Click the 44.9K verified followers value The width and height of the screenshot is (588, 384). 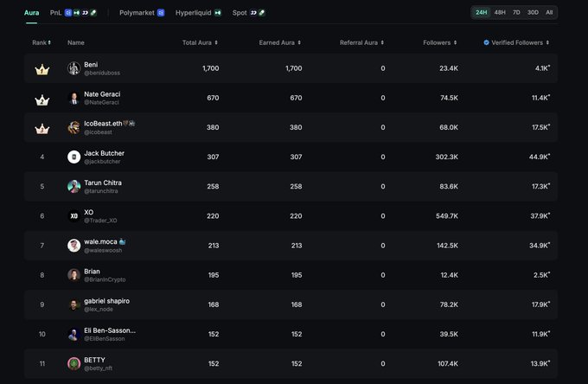pos(540,157)
